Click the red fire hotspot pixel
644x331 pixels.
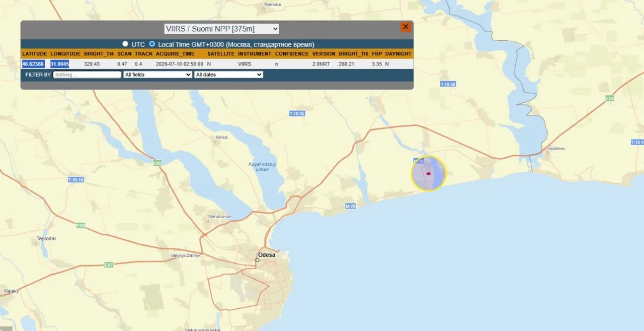429,173
